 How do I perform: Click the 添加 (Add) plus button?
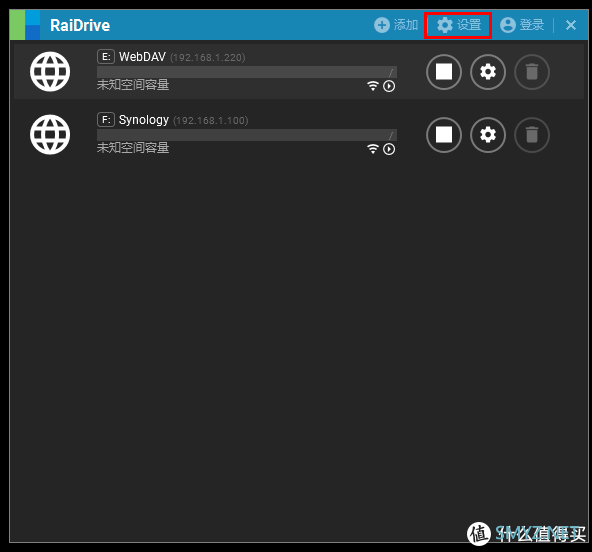[396, 25]
